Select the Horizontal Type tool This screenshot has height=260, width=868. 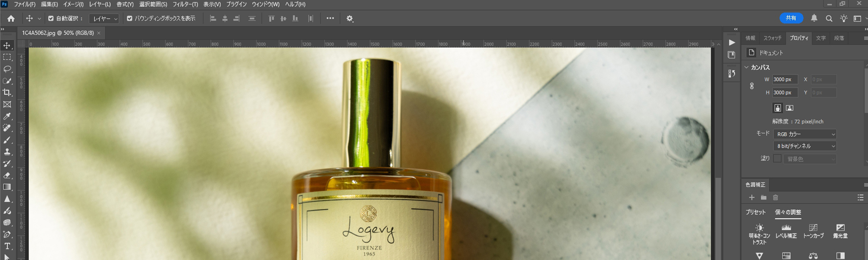pyautogui.click(x=7, y=246)
